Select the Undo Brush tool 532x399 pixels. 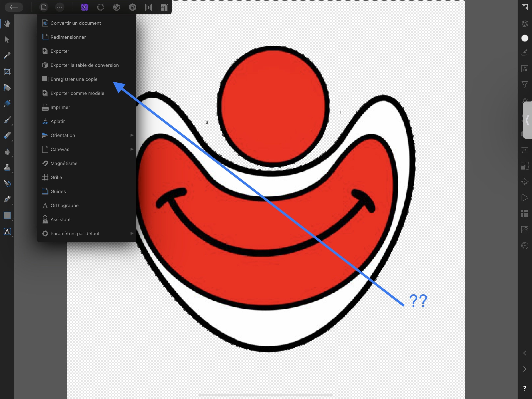point(7,183)
